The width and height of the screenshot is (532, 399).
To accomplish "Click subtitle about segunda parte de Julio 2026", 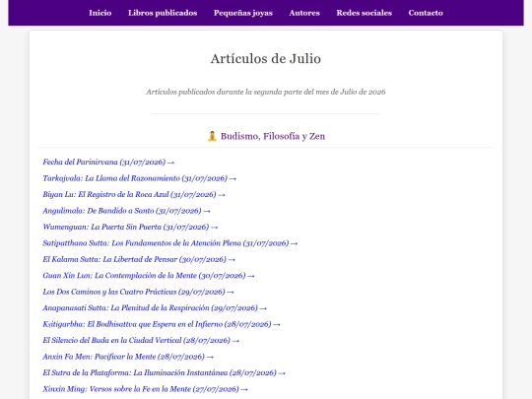I will pos(266,92).
